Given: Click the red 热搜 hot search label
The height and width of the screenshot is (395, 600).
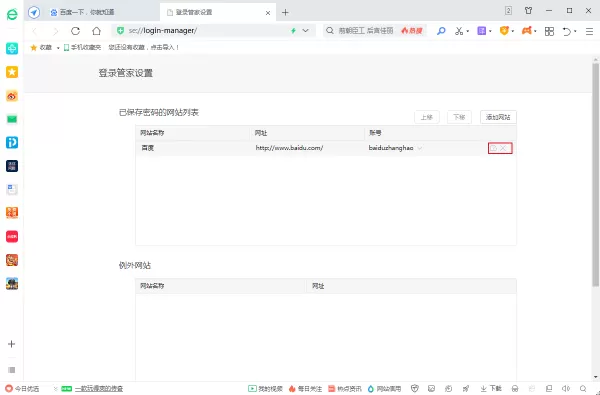Looking at the screenshot, I should coord(412,31).
